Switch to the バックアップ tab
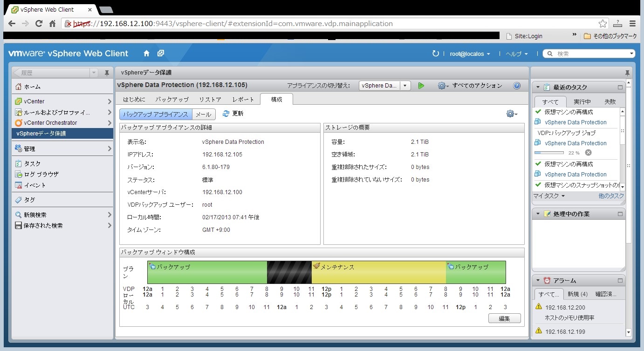Viewport: 644px width, 351px height. 172,99
